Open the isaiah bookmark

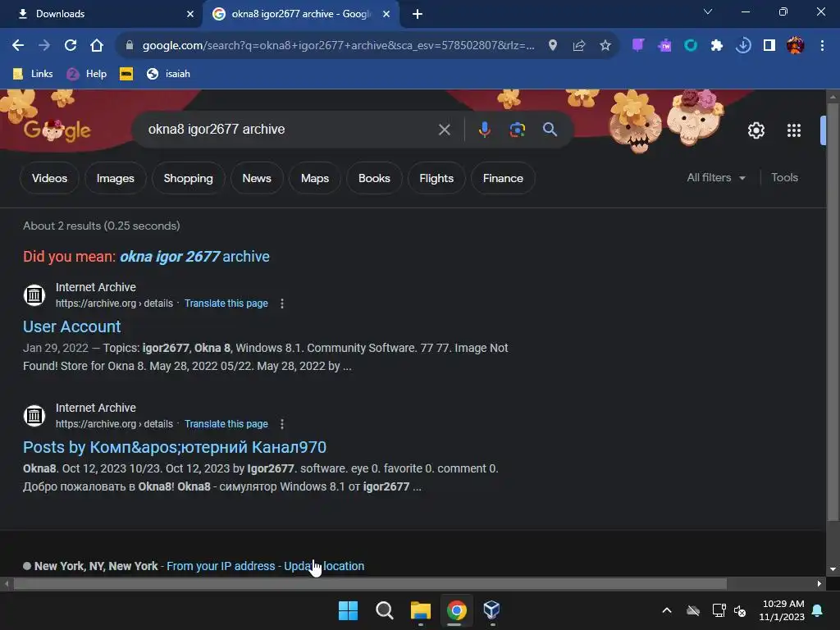(169, 74)
